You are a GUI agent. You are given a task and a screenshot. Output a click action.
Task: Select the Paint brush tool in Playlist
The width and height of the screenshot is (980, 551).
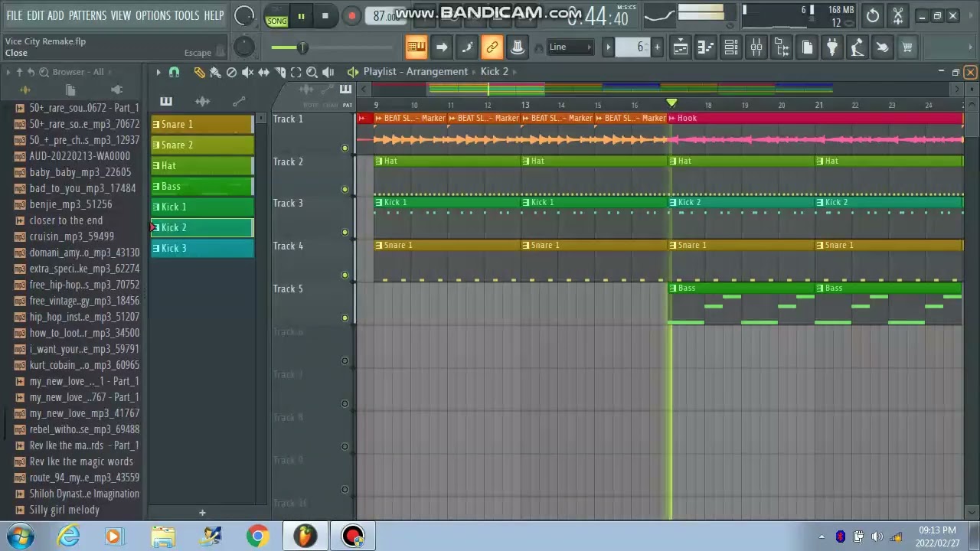click(215, 72)
